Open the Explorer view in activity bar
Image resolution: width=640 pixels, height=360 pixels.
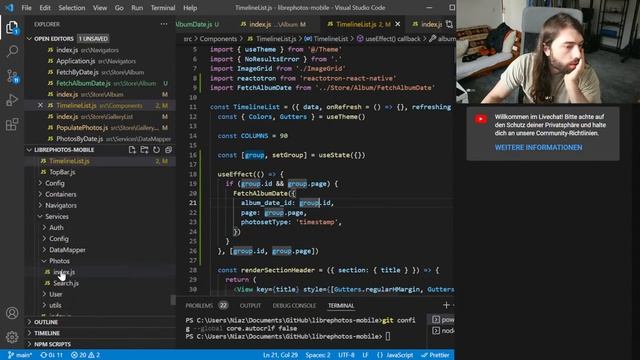pyautogui.click(x=12, y=27)
